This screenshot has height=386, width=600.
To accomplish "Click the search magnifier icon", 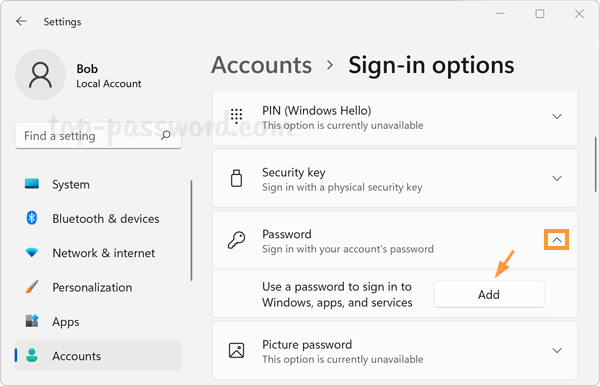I will 166,135.
